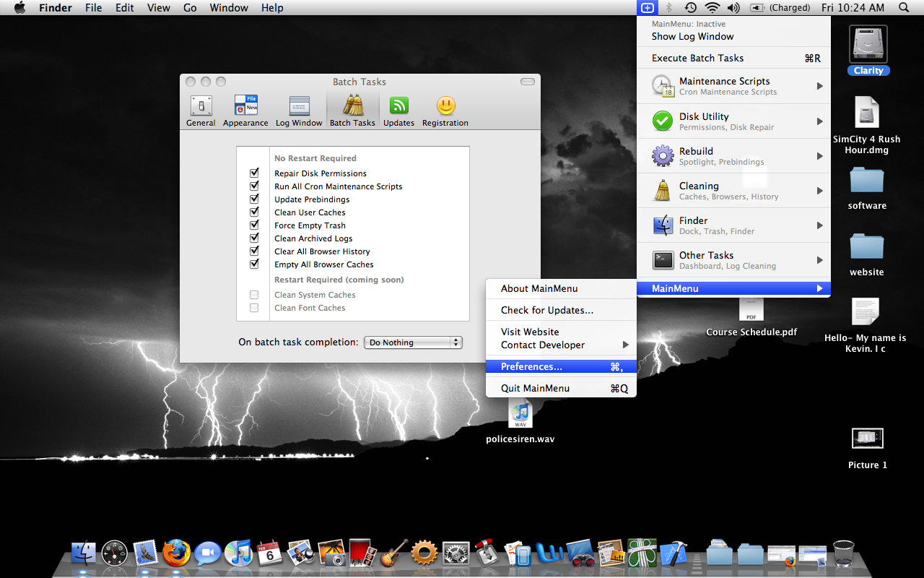924x578 pixels.
Task: Select the website folder on desktop
Action: click(867, 247)
